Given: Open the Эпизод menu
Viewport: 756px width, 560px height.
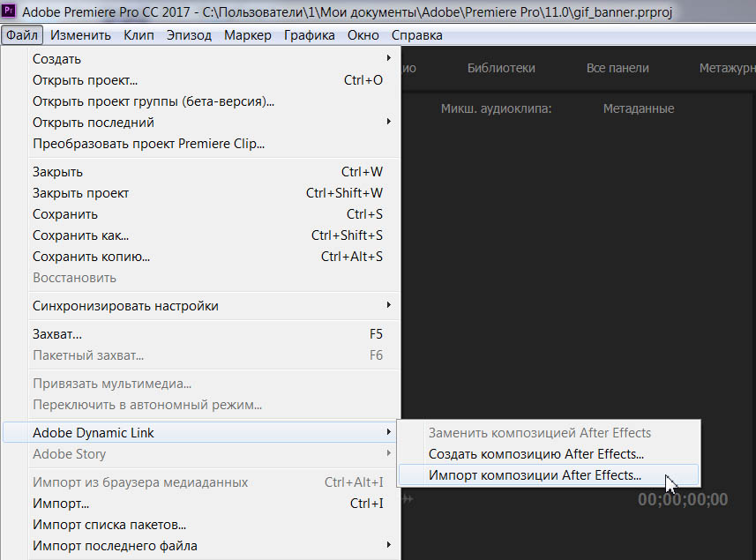Looking at the screenshot, I should [189, 35].
